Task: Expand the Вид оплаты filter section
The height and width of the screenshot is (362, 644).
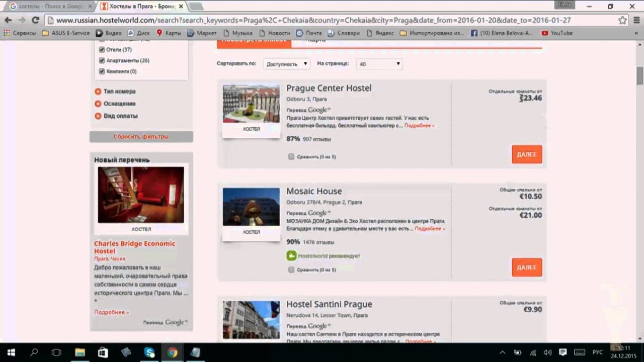Action: click(x=116, y=116)
